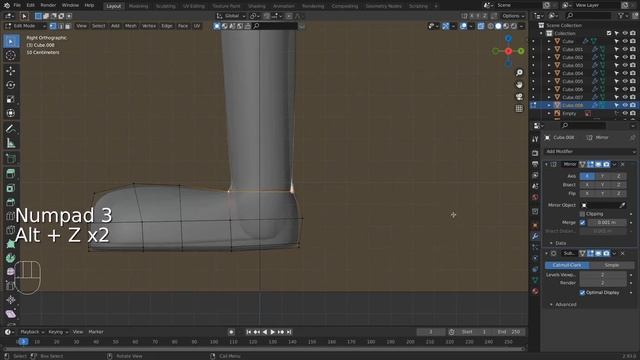
Task: Click the Render levels value field
Action: [x=603, y=283]
